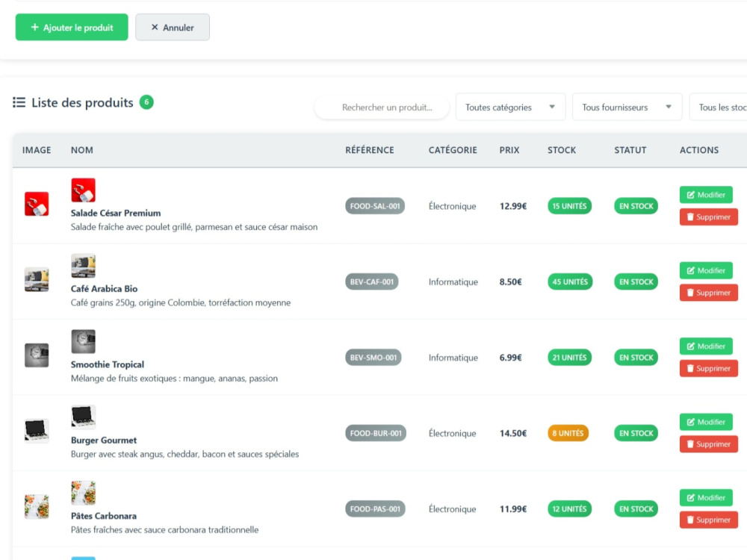
Task: Click the RÉFÉRENCE column header
Action: point(370,150)
